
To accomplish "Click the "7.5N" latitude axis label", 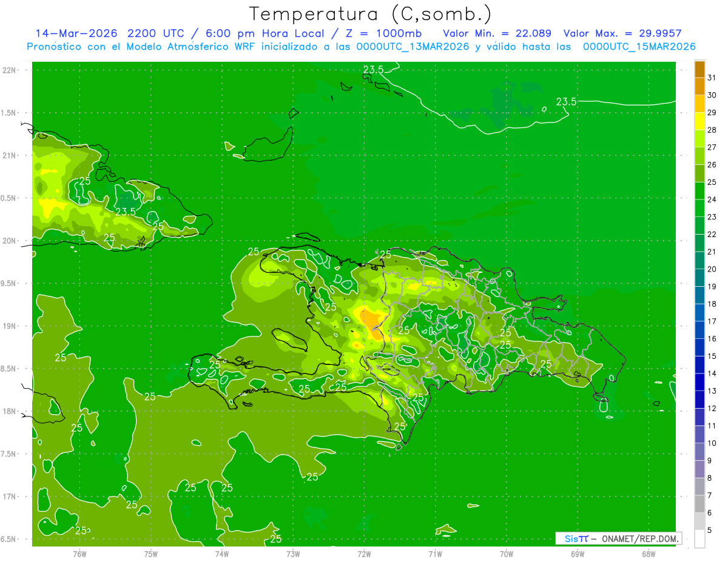I will [x=9, y=454].
